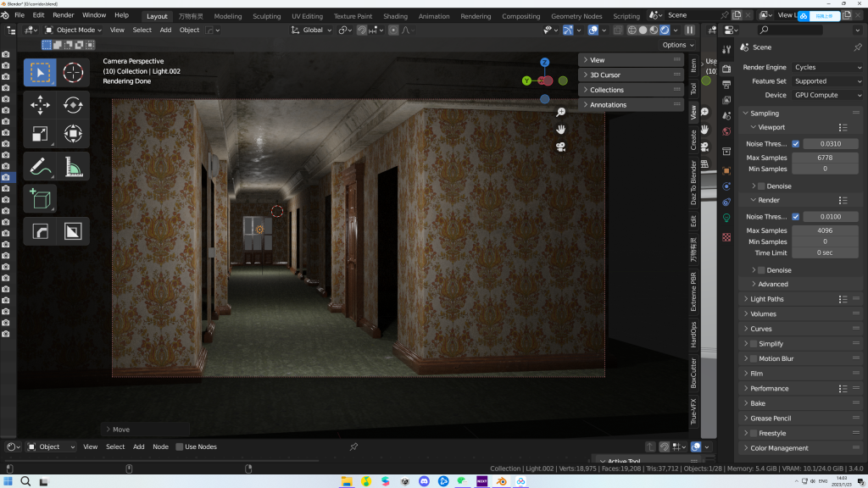Click the zoom viewport navigation icon
The height and width of the screenshot is (488, 868).
pyautogui.click(x=561, y=113)
